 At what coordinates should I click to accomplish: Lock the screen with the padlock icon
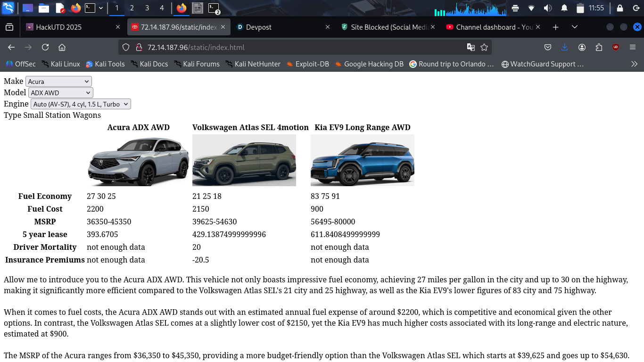click(x=620, y=8)
